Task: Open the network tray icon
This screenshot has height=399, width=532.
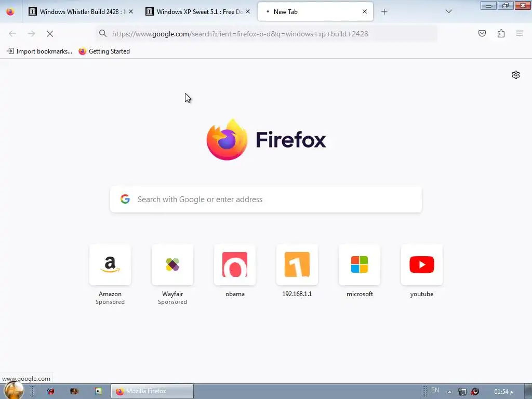Action: point(462,392)
